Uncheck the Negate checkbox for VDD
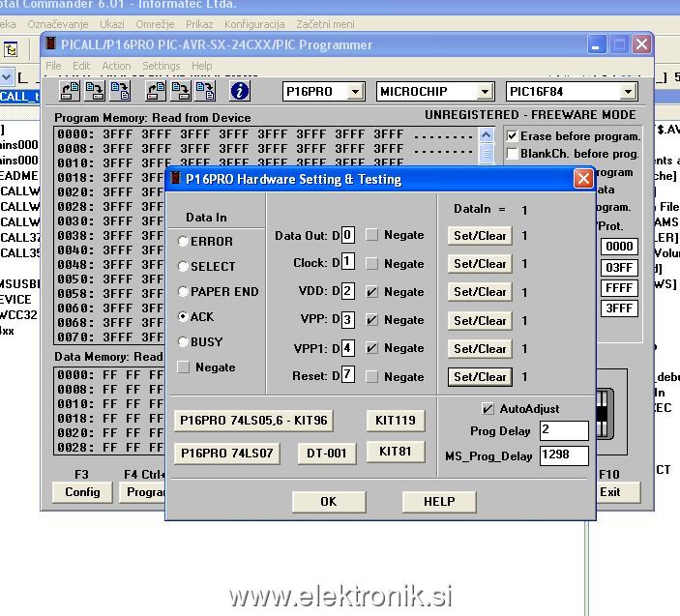This screenshot has width=680, height=616. click(371, 292)
